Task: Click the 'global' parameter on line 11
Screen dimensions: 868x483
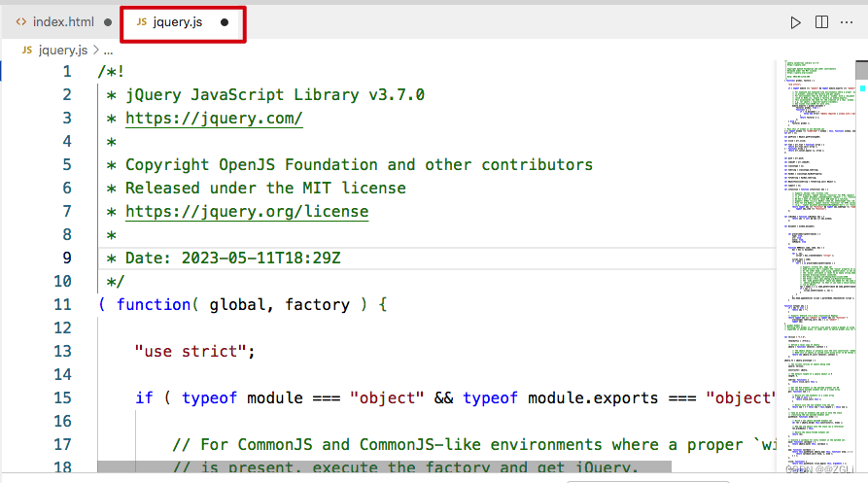Action: click(x=237, y=305)
